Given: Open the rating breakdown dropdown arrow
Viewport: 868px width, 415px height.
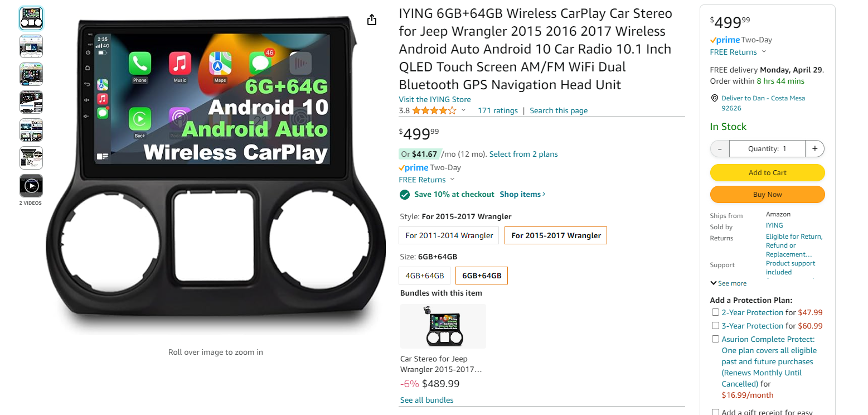Looking at the screenshot, I should pyautogui.click(x=463, y=110).
